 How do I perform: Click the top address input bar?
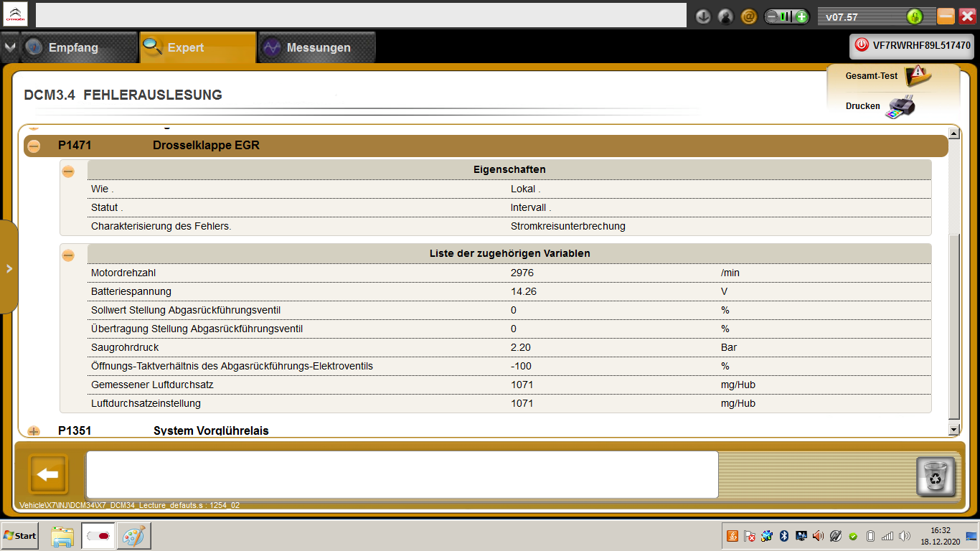click(362, 15)
